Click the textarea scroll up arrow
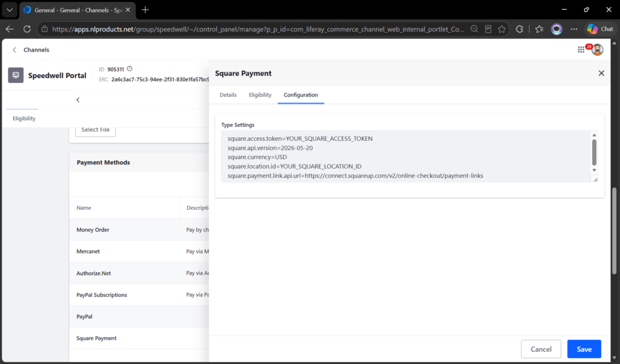This screenshot has width=620, height=364. point(594,135)
